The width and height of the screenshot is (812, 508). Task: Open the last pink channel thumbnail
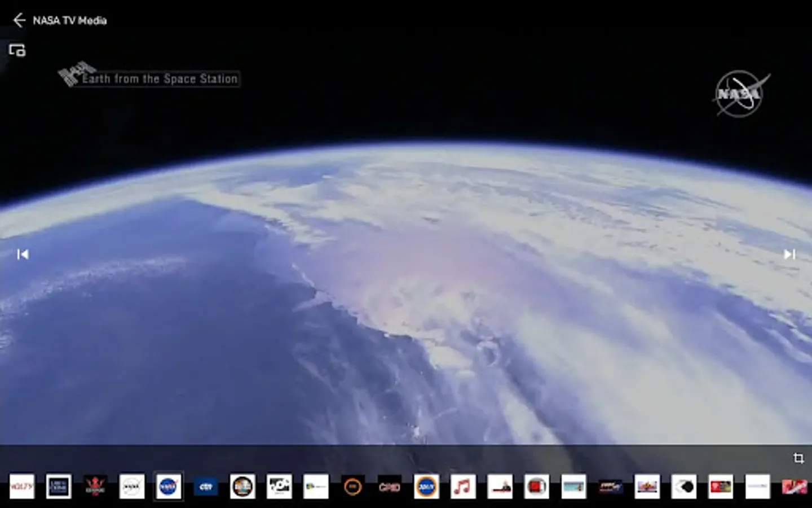click(x=794, y=486)
